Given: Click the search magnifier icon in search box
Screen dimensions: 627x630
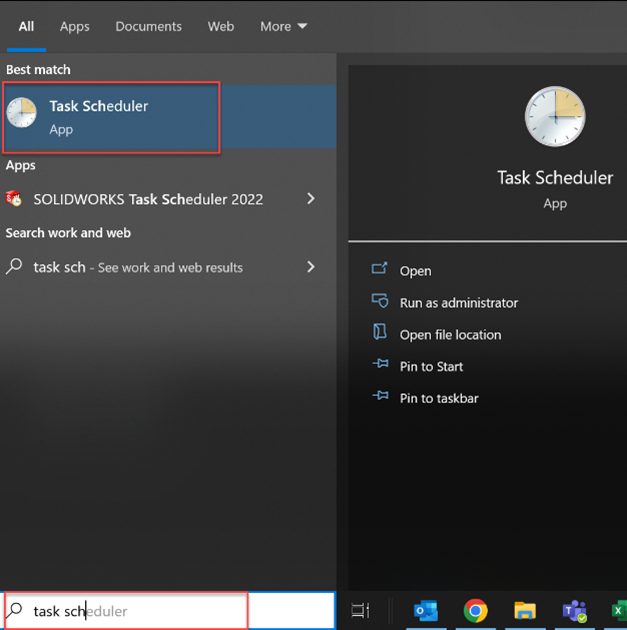Looking at the screenshot, I should click(x=15, y=611).
